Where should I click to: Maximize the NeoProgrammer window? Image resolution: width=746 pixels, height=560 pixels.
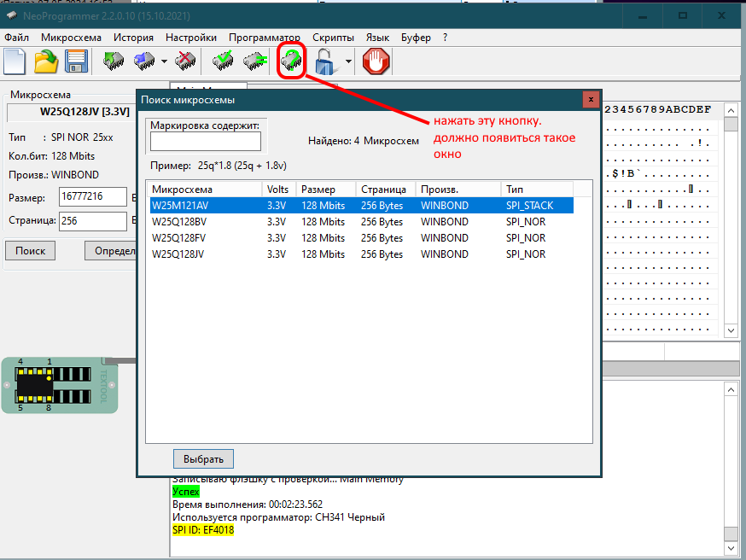[x=682, y=16]
